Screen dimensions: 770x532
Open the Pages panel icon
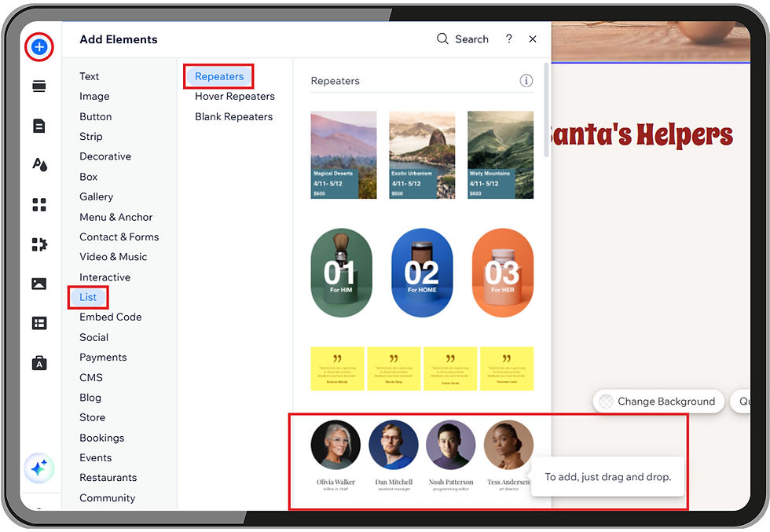point(39,126)
